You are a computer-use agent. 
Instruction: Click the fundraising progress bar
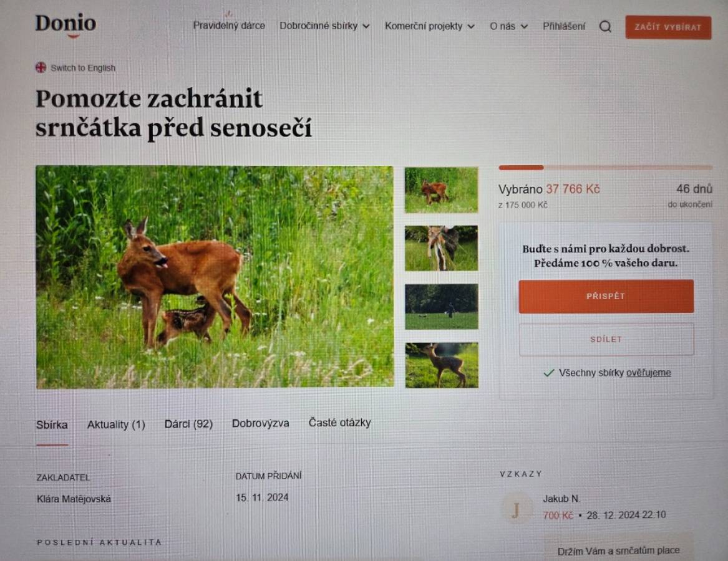tap(606, 168)
